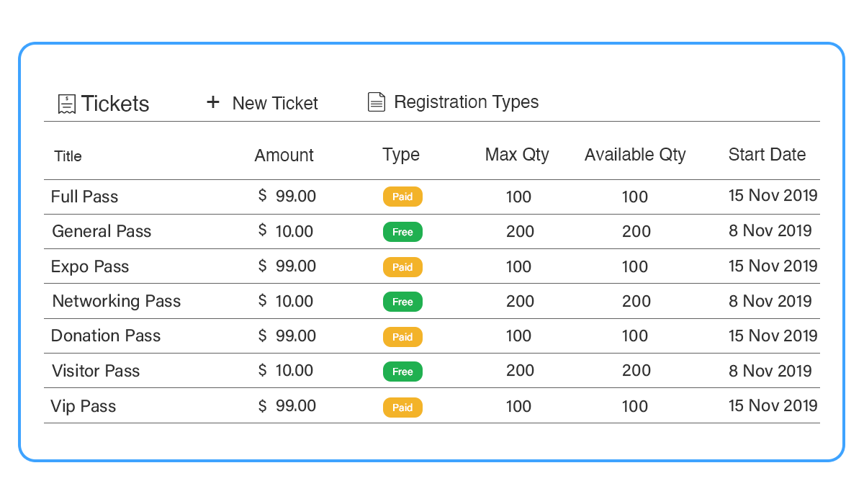Open the Donation Pass ticket
Image resolution: width=864 pixels, height=504 pixels.
tap(106, 336)
